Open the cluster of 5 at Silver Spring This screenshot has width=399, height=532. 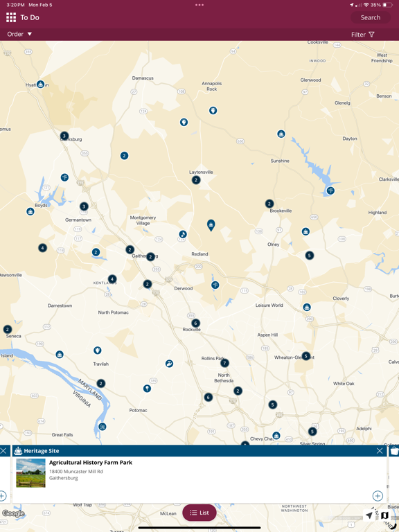[x=312, y=432]
